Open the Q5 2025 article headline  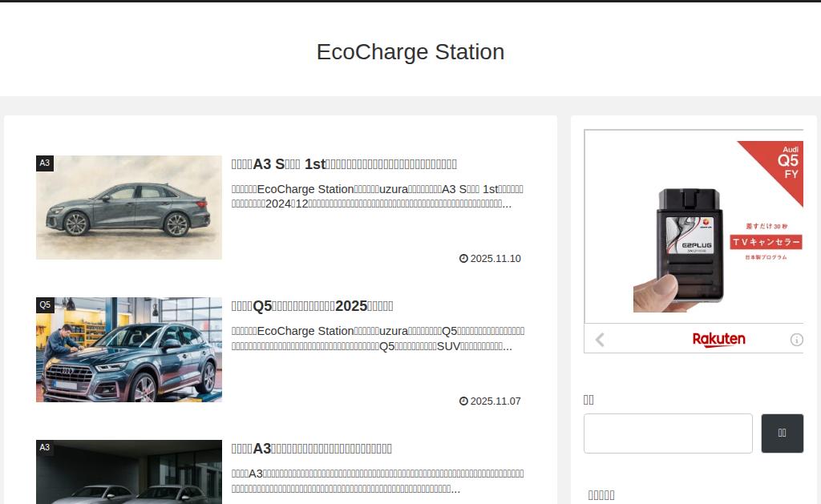tap(312, 305)
